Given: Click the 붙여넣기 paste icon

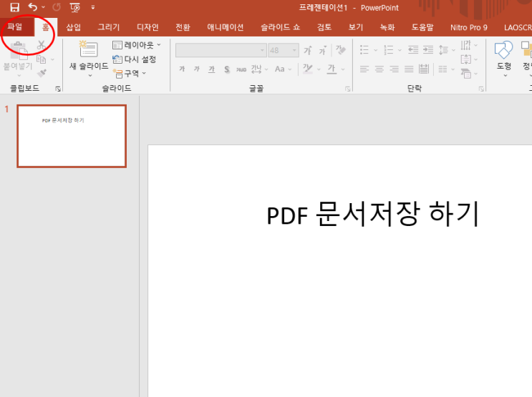Looking at the screenshot, I should 19,50.
